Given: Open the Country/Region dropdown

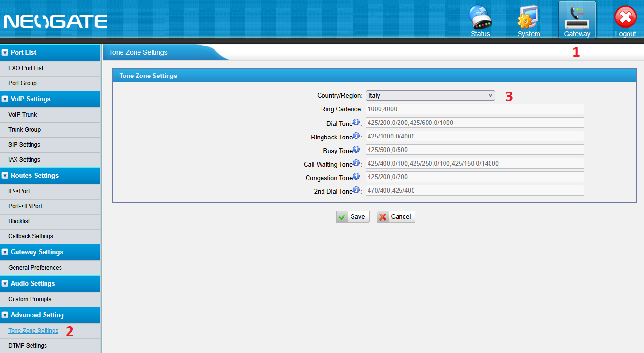Looking at the screenshot, I should click(430, 95).
